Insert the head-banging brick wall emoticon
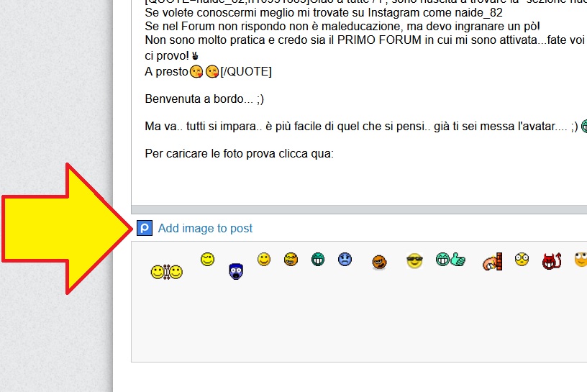Viewport: 587px width, 392px height. point(491,262)
